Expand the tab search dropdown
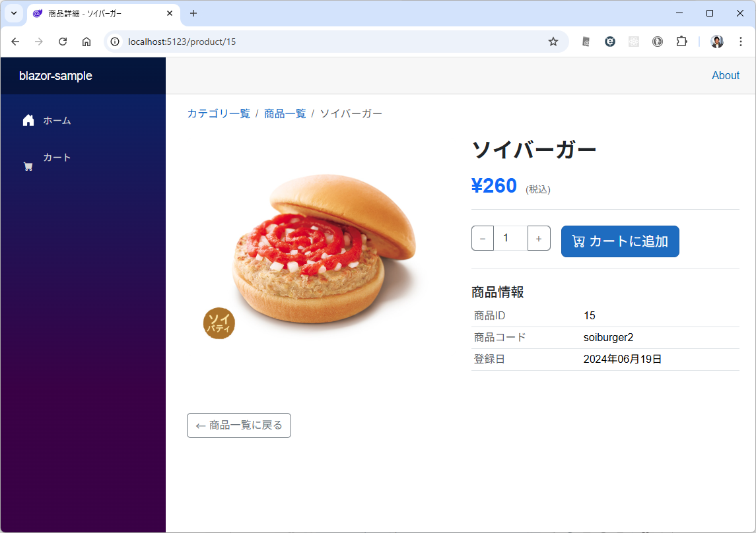Screen dimensions: 756x533 (14, 13)
